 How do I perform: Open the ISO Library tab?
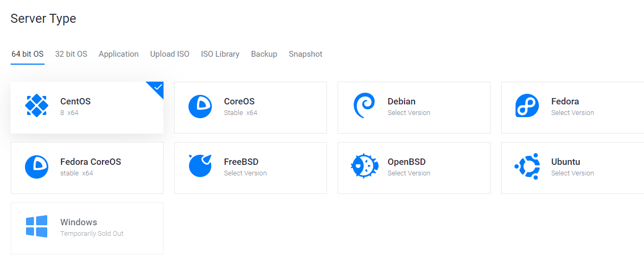tap(220, 54)
